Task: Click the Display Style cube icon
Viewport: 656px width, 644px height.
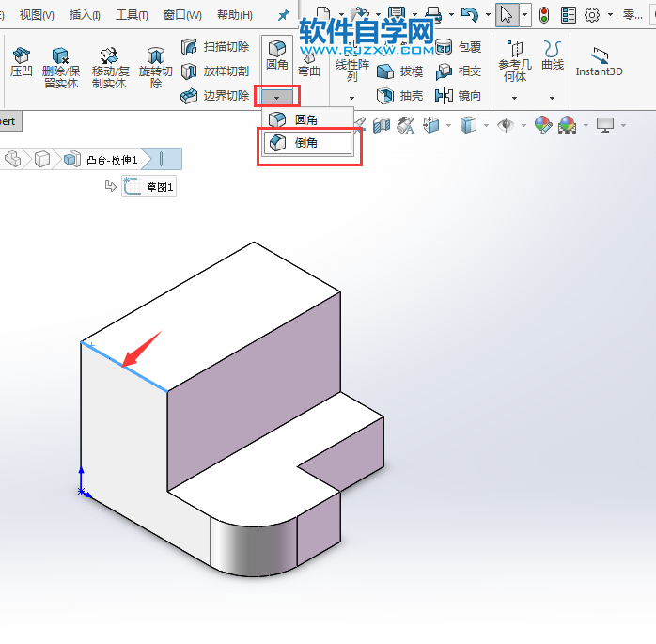Action: 468,125
